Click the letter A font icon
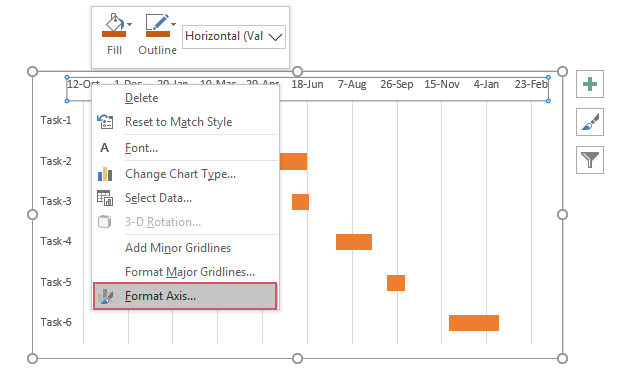 pos(104,148)
